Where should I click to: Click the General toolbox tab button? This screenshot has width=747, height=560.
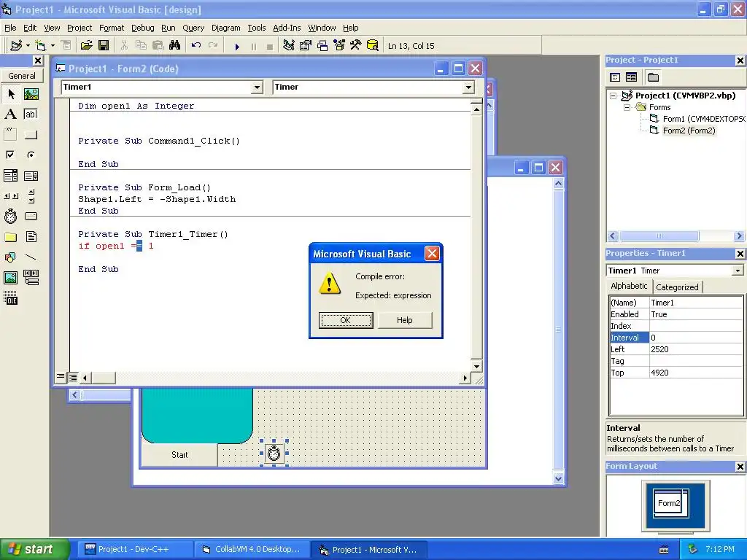click(x=22, y=76)
